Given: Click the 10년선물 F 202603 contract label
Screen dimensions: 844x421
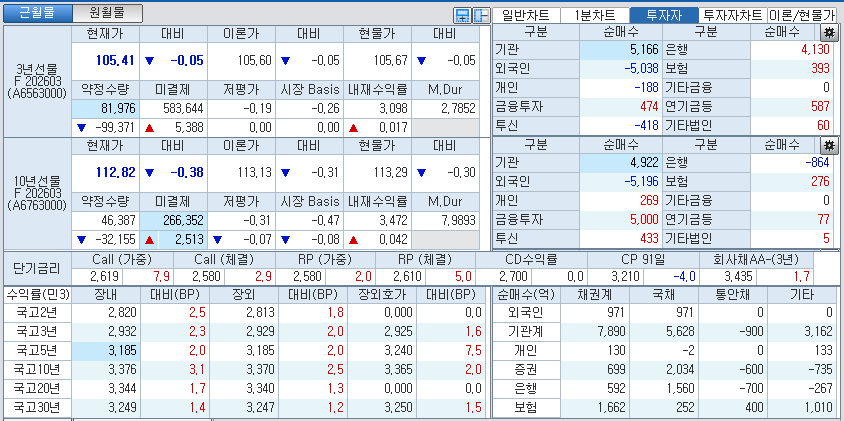Looking at the screenshot, I should 37,193.
